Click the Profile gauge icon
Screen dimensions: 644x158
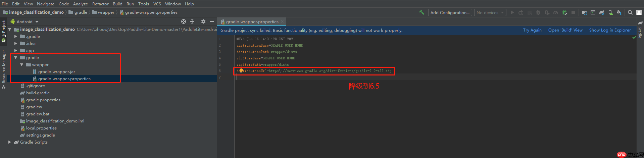(556, 12)
